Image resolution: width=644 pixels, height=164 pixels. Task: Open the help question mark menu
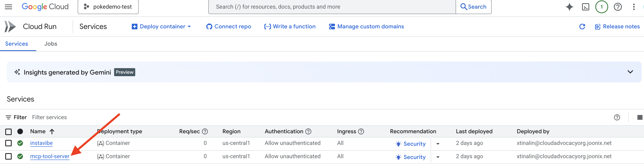coord(617,7)
